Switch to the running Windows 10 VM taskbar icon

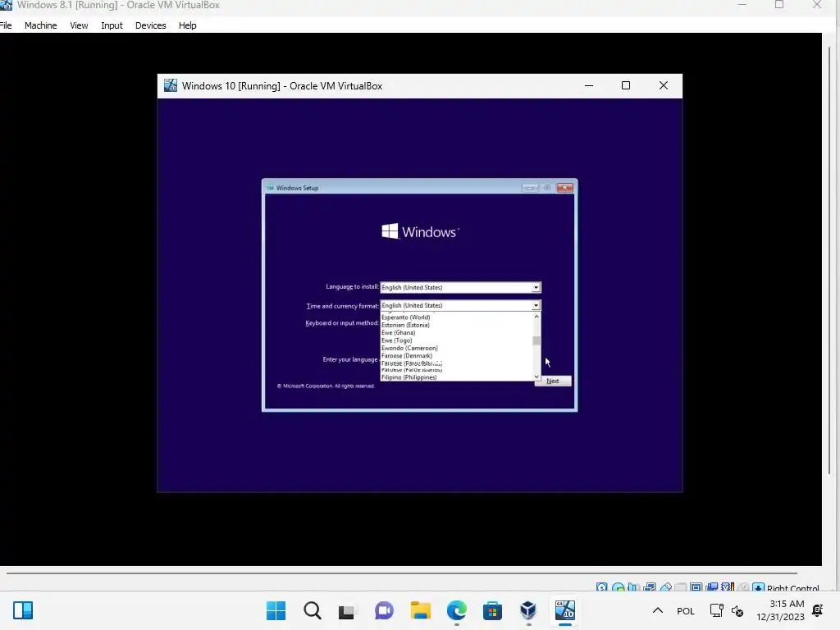click(564, 610)
